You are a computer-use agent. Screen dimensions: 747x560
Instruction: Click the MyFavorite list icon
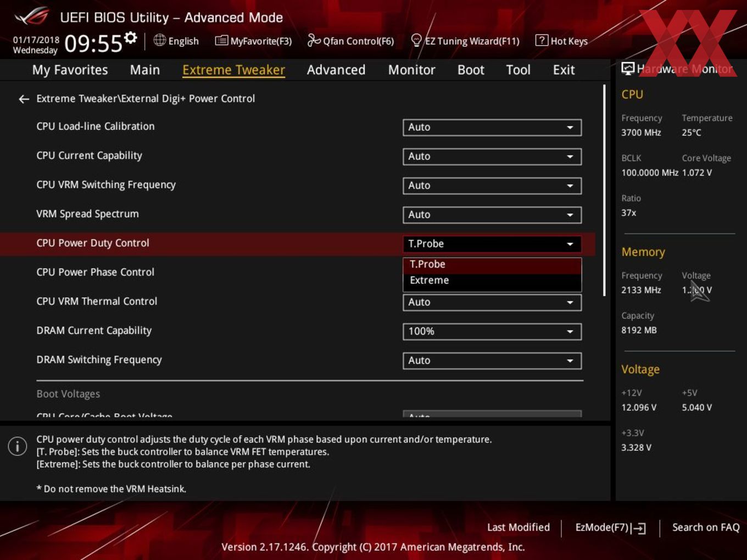[221, 41]
